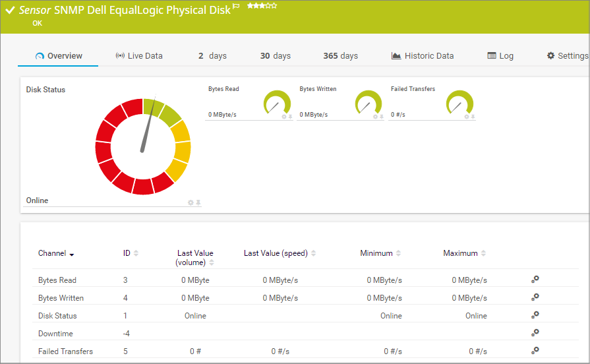Open gear settings on Bytes Read gauge
The width and height of the screenshot is (590, 364).
click(x=284, y=117)
